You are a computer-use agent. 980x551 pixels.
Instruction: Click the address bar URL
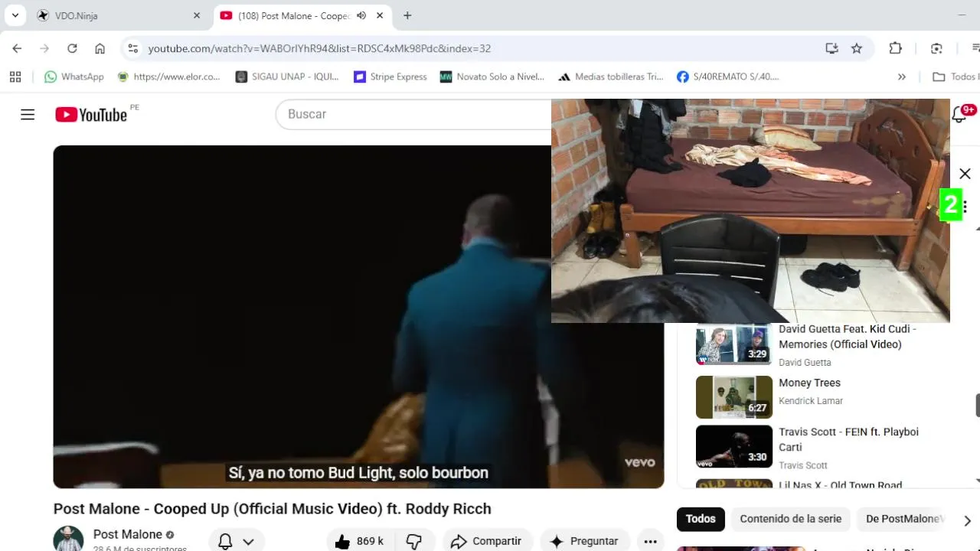(319, 48)
